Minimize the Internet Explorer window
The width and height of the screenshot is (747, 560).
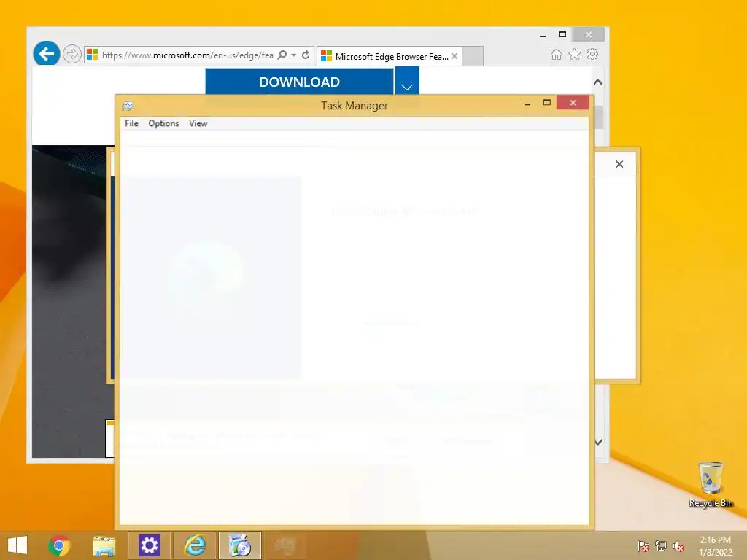543,35
